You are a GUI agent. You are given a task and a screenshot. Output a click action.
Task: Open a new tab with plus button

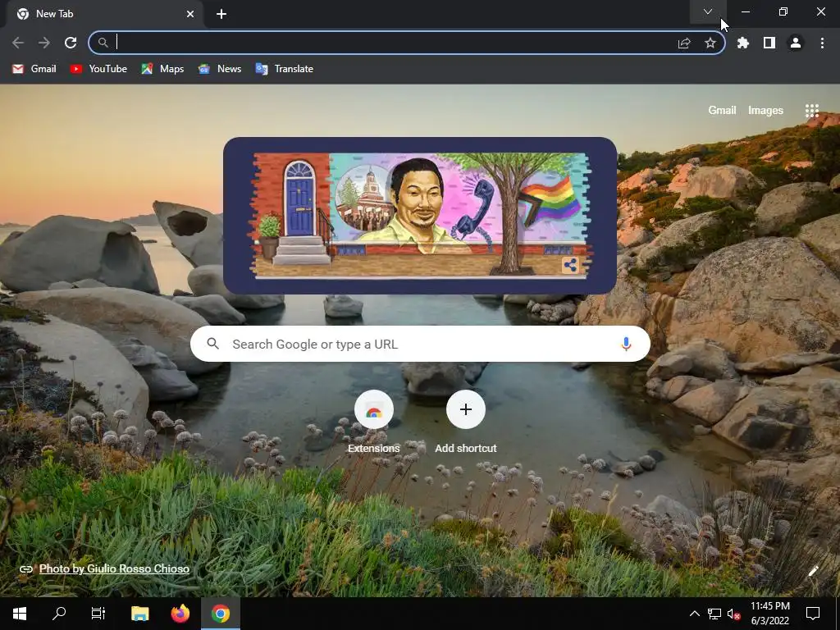tap(221, 14)
